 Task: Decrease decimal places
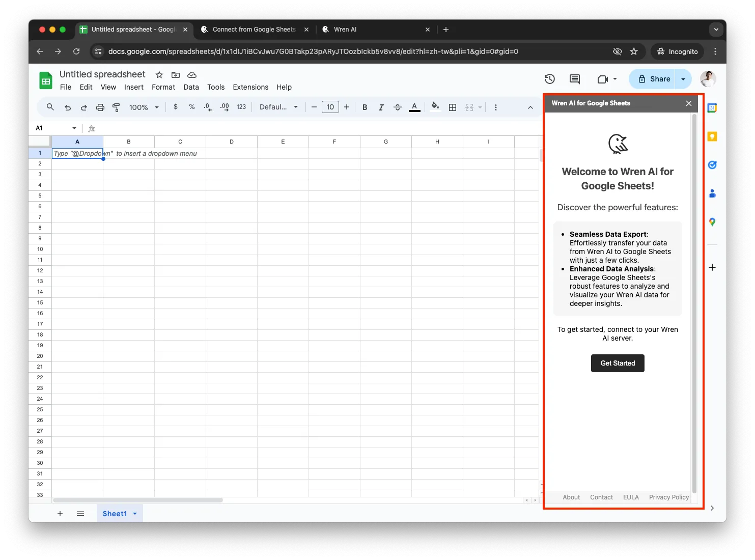tap(208, 107)
